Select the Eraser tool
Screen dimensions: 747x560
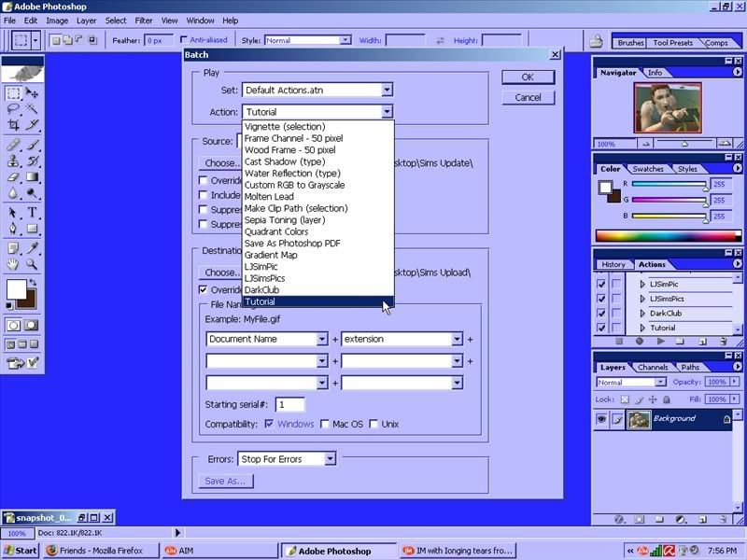tap(13, 176)
